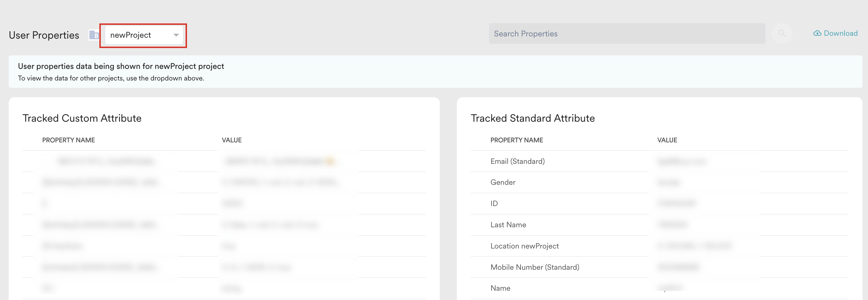This screenshot has width=868, height=300.
Task: Click the Last Name property row
Action: tap(660, 225)
